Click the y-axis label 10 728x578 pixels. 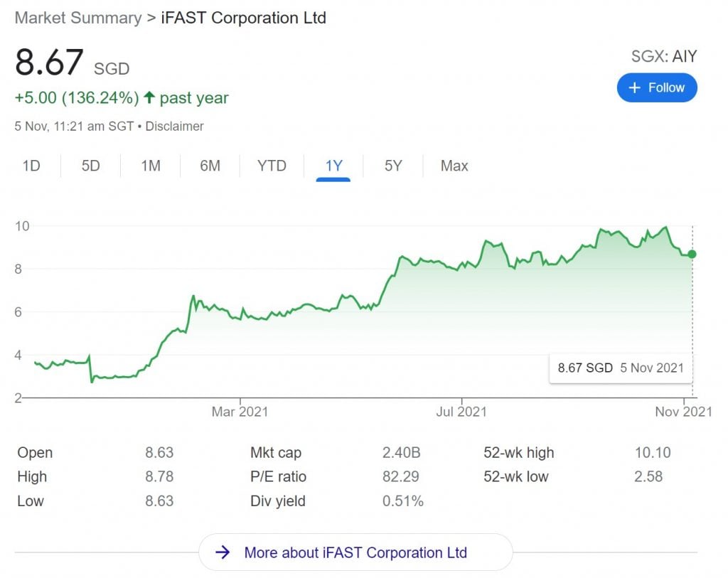(x=22, y=226)
